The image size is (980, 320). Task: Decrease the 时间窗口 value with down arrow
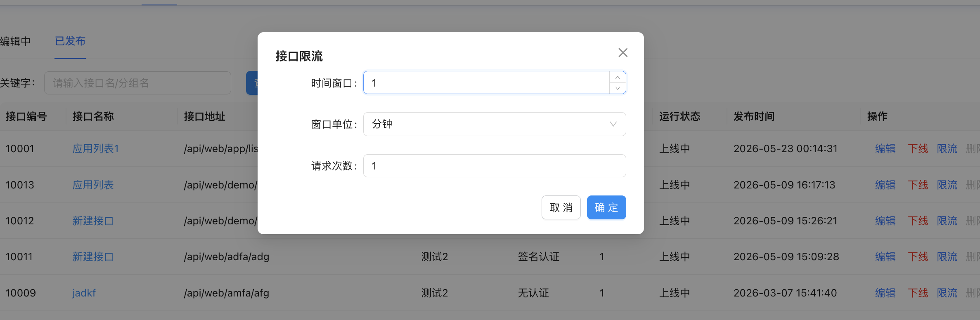coord(618,88)
